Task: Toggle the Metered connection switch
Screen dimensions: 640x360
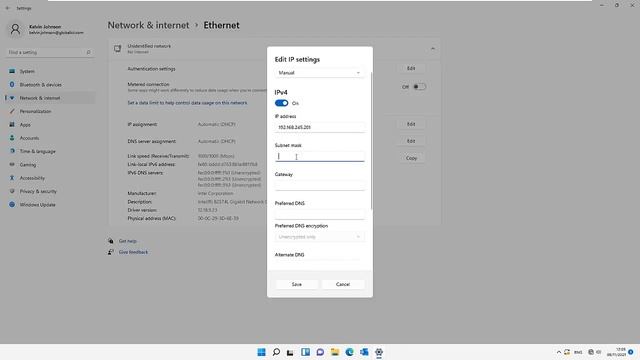Action: click(419, 87)
